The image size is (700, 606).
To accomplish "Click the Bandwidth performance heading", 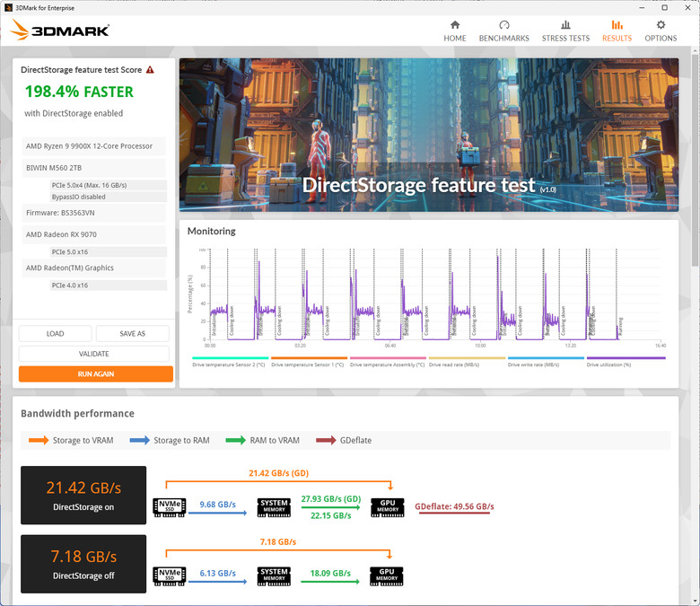I will click(x=78, y=414).
